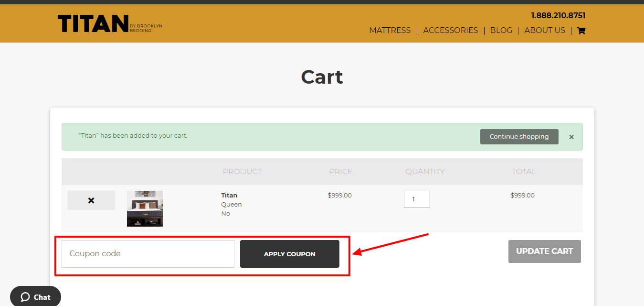Open the ACCESSORIES menu

click(x=451, y=30)
